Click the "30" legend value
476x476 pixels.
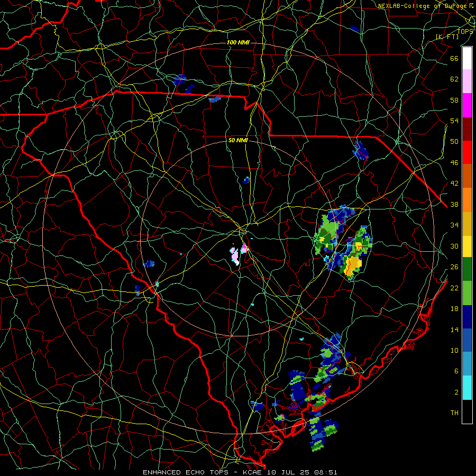tap(454, 246)
